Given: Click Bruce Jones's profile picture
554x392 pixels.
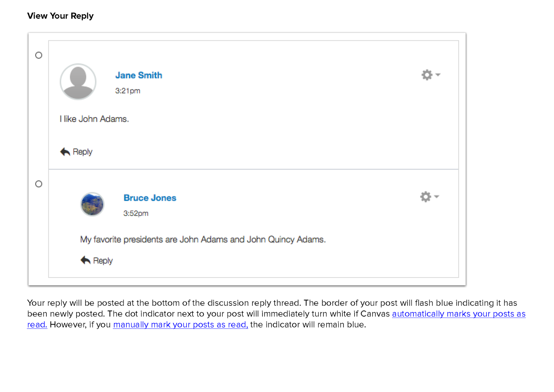Looking at the screenshot, I should (x=92, y=204).
